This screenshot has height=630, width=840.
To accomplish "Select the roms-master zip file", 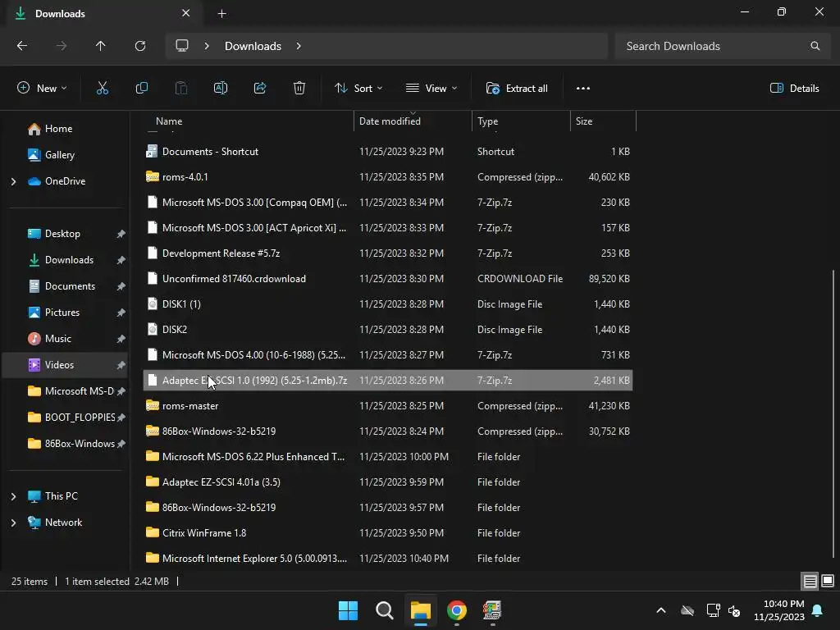I will [x=388, y=406].
